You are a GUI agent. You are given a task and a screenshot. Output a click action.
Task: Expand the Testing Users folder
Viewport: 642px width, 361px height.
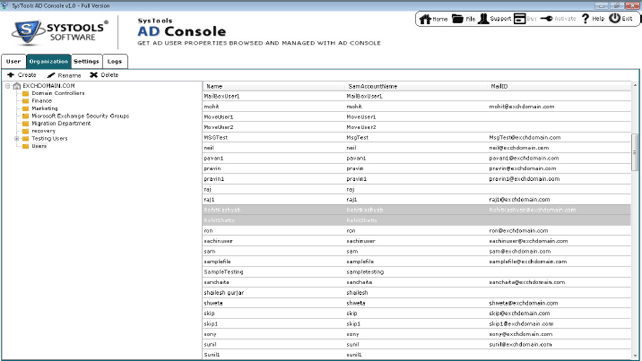tap(17, 139)
